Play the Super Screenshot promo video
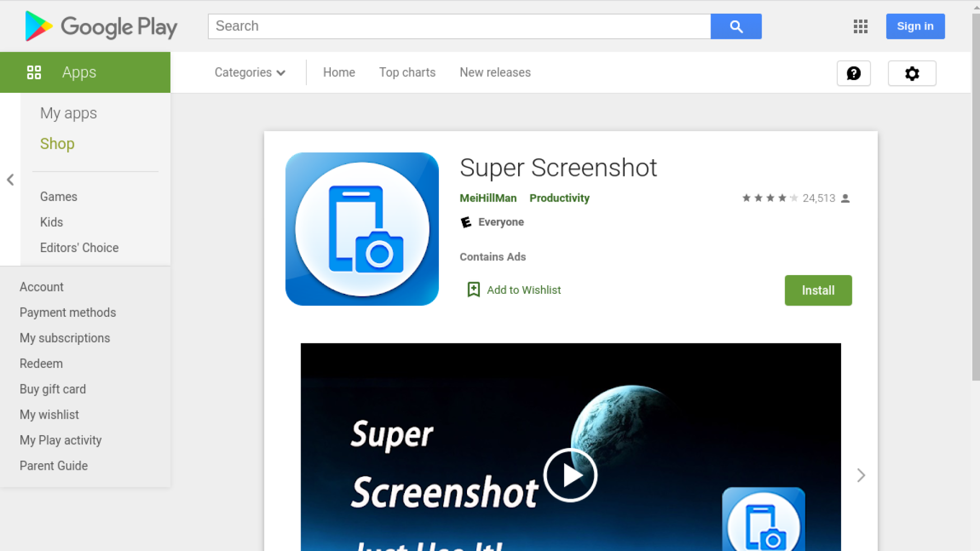Screen dimensions: 980x551 click(x=570, y=475)
